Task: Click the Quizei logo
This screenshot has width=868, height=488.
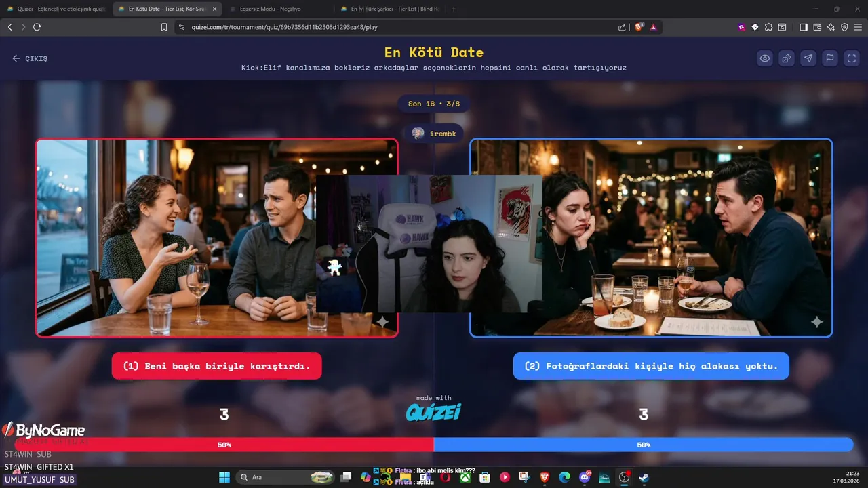Action: click(433, 411)
